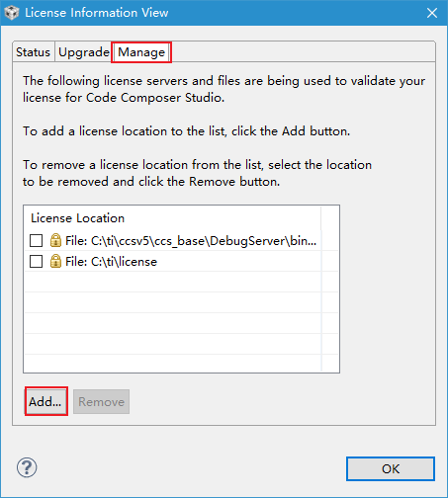Select the ccsv5 DebugServer file row text
The height and width of the screenshot is (498, 448).
point(191,241)
